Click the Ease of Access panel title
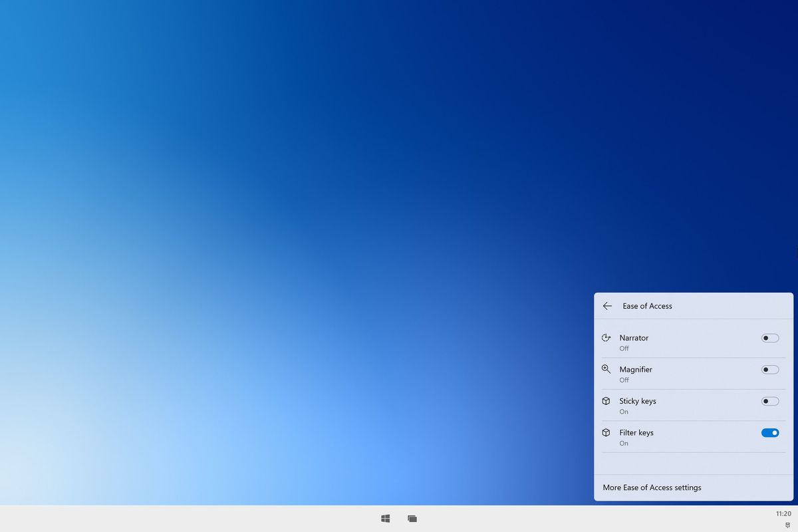798x532 pixels. 646,306
